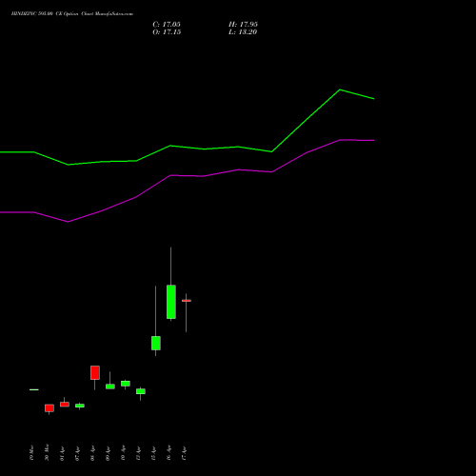
Task: Select the close value C: 17.05
Action: tap(167, 25)
